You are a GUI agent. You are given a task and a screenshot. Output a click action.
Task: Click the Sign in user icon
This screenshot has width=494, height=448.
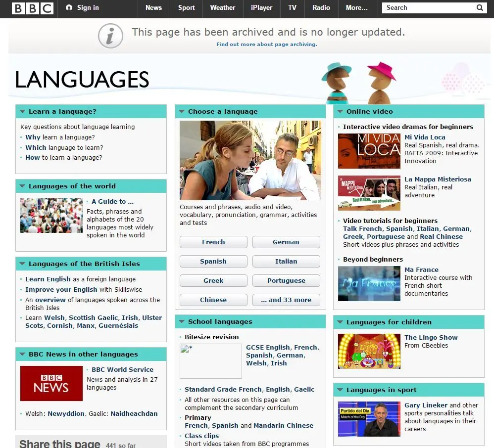(69, 7)
